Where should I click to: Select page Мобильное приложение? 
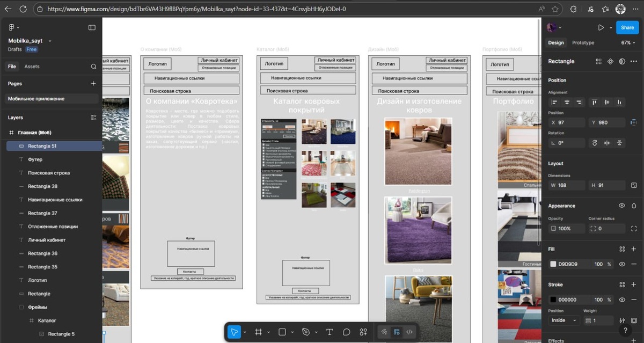[52, 99]
